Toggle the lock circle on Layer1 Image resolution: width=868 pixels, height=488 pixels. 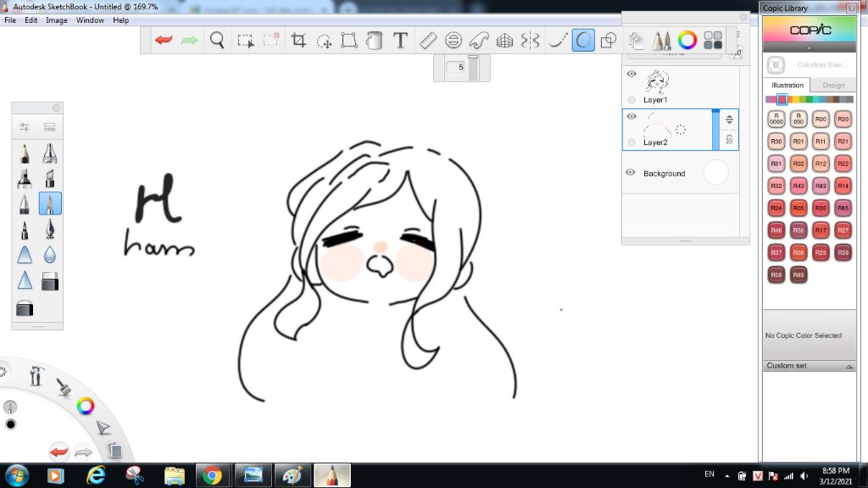(x=632, y=100)
